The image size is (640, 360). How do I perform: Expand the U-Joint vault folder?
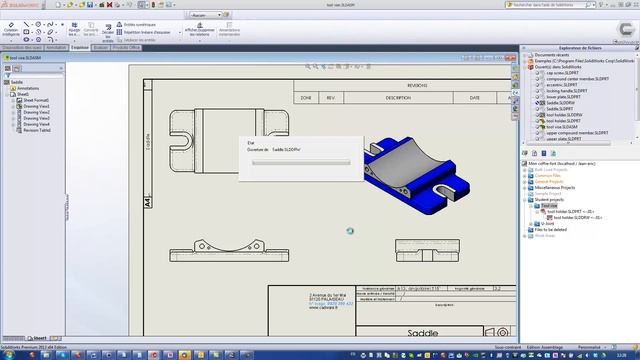click(531, 224)
